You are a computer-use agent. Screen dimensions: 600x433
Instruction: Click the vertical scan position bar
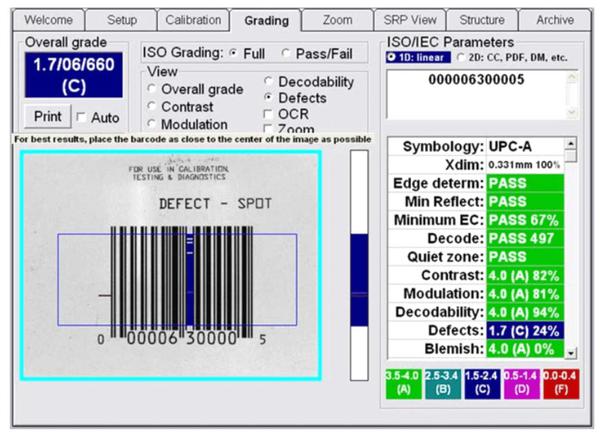(359, 265)
